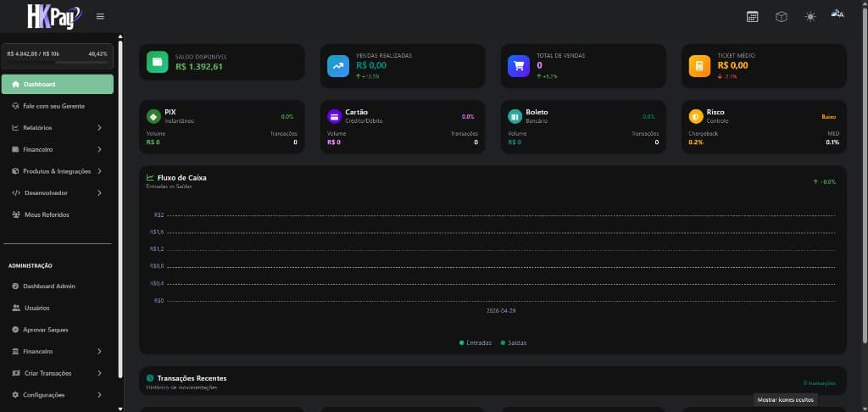Click the 0 transações link in Transações Recentes

pos(820,383)
